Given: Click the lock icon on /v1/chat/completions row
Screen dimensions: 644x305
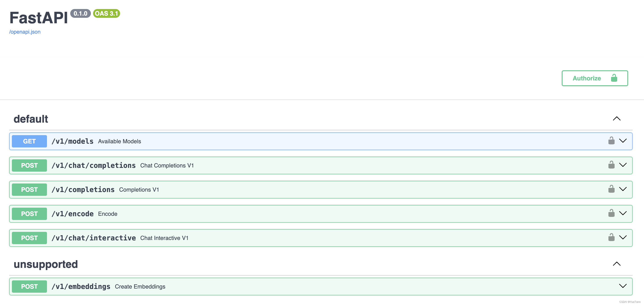Looking at the screenshot, I should click(611, 165).
